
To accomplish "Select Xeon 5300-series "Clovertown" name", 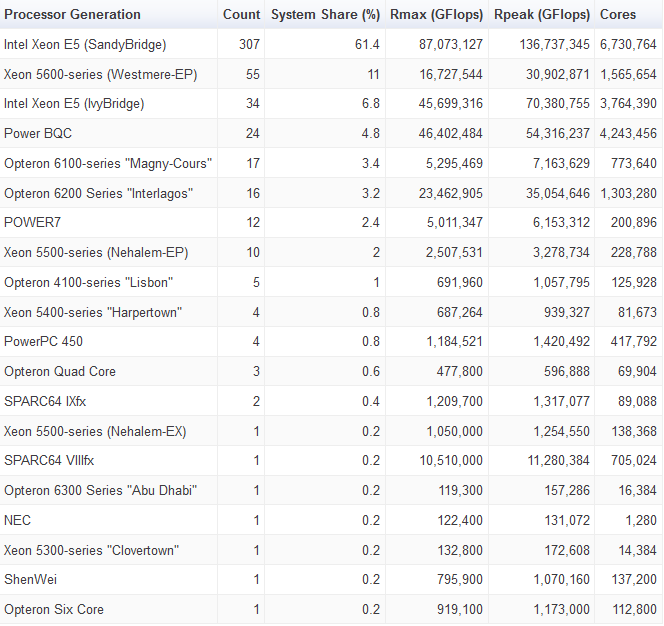I will click(91, 551).
